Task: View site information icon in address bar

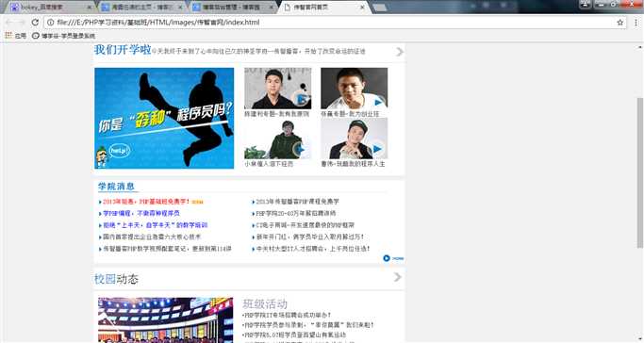Action: tap(51, 23)
